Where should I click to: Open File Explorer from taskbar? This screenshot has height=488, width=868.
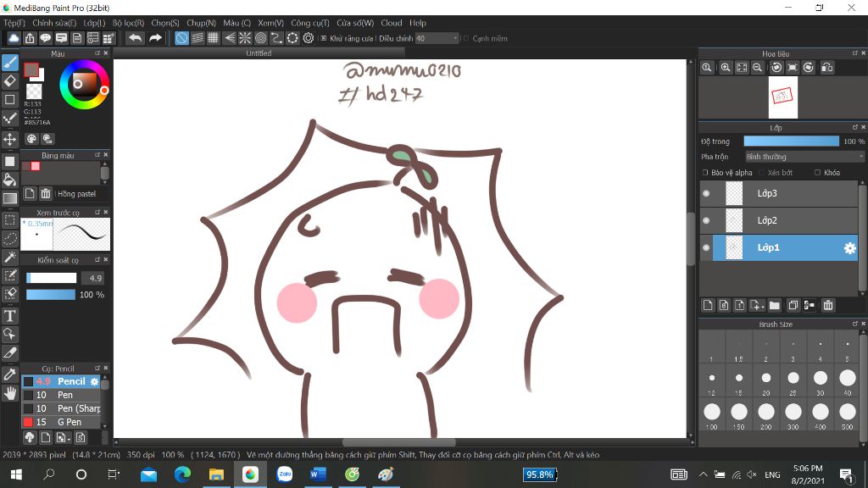point(216,474)
